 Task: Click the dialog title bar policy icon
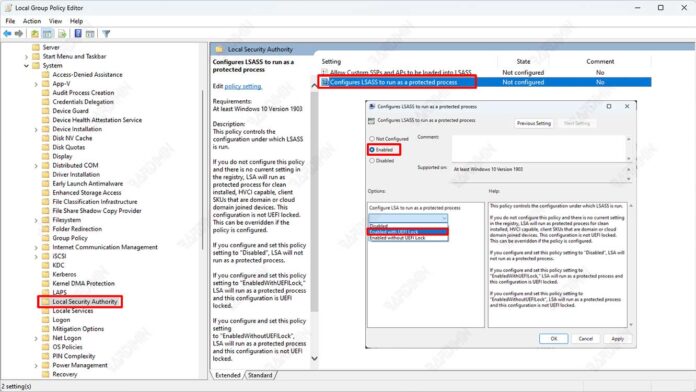point(372,107)
